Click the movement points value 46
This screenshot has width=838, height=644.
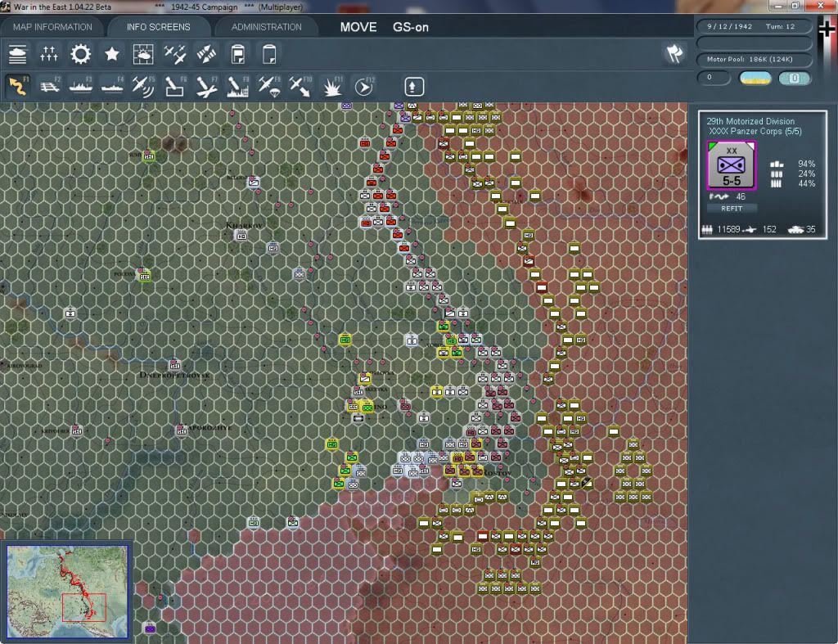(x=740, y=196)
